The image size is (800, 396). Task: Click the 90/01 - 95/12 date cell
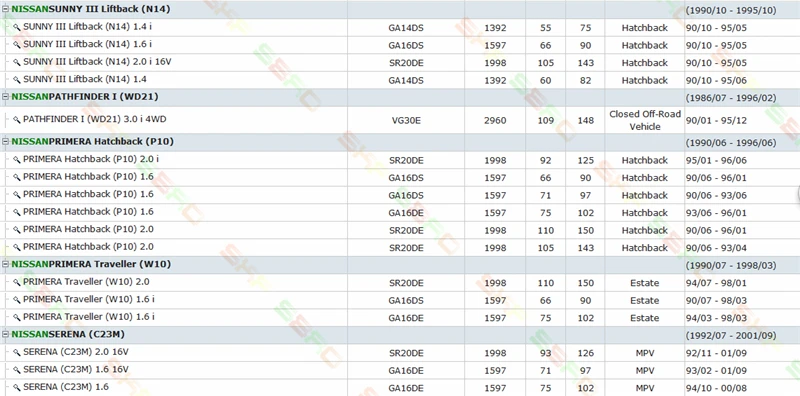(x=716, y=120)
